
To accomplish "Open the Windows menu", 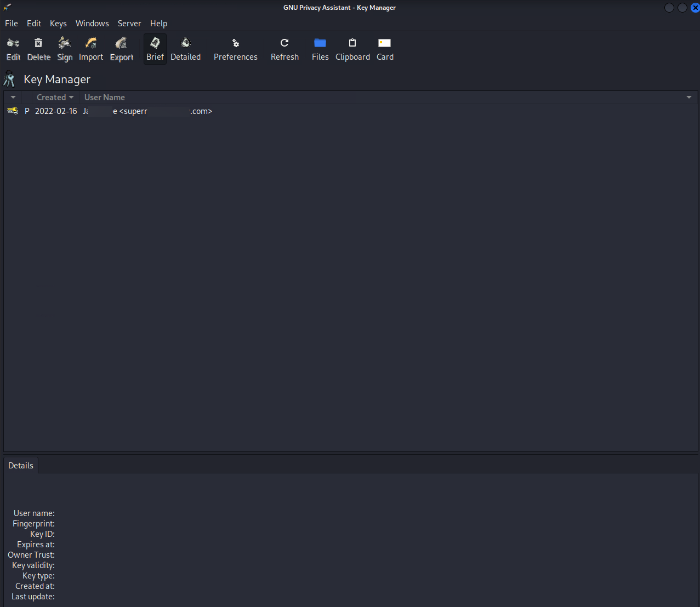I will click(x=92, y=24).
